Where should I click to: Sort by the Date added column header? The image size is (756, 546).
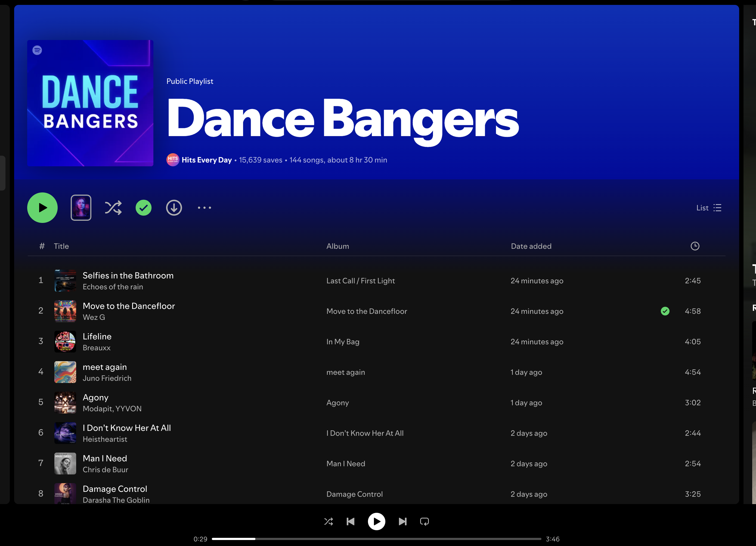531,246
